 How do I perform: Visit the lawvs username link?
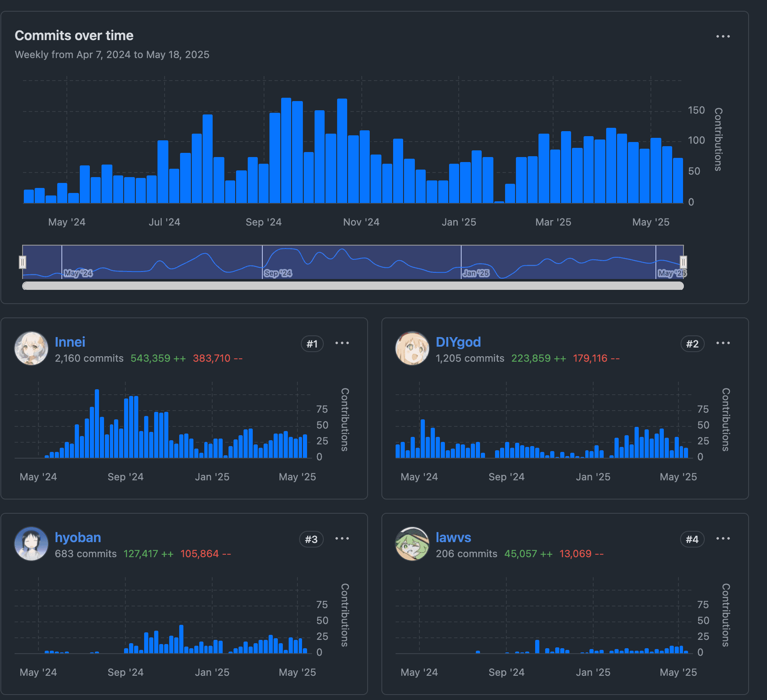[453, 538]
